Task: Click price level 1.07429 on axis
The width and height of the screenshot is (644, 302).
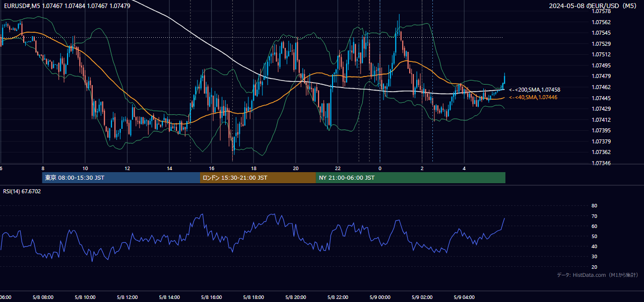Action: 601,109
